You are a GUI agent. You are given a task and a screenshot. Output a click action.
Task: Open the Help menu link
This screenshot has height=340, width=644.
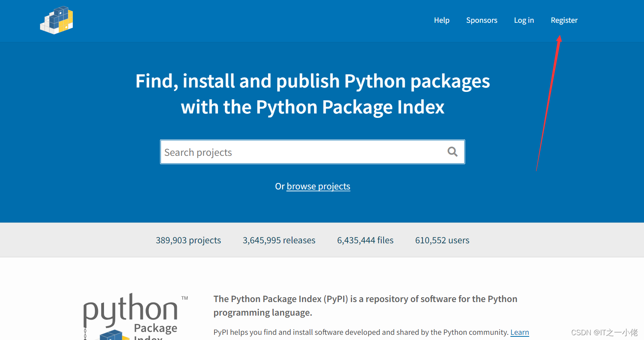tap(442, 20)
